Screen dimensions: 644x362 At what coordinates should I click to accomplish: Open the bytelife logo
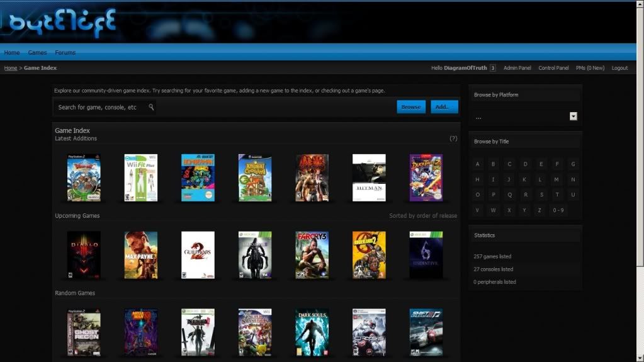point(62,23)
